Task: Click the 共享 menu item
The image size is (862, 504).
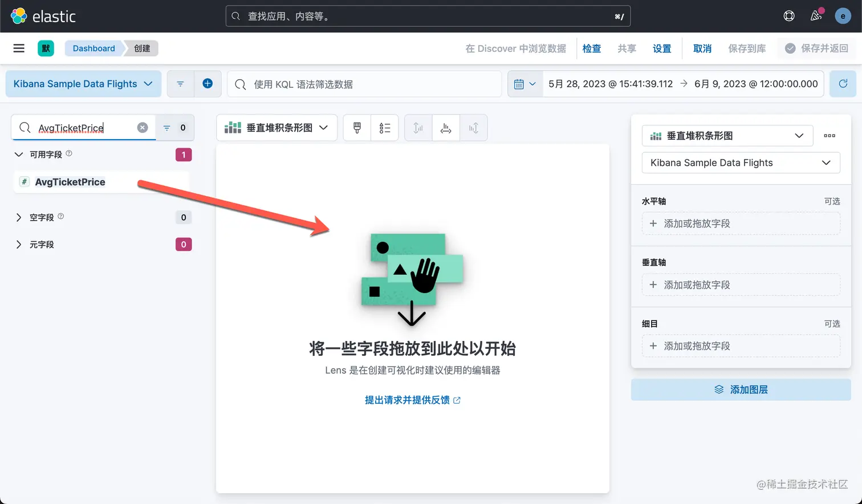Action: pos(627,48)
